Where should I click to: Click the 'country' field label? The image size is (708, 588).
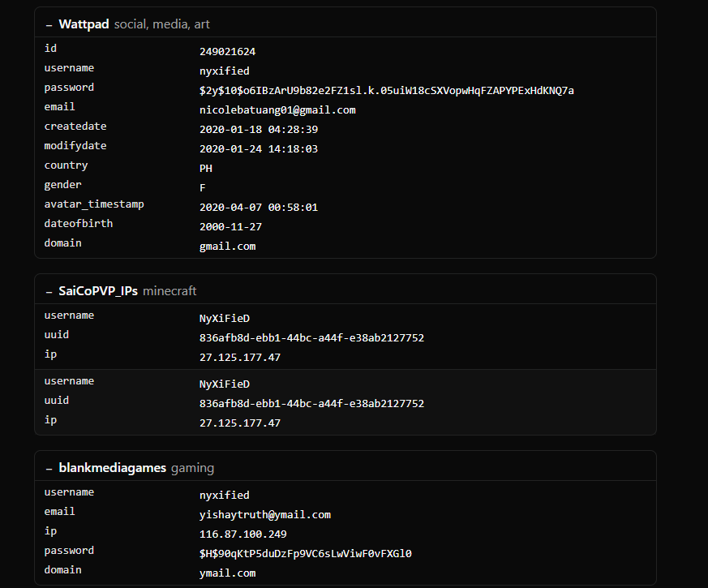tap(66, 165)
